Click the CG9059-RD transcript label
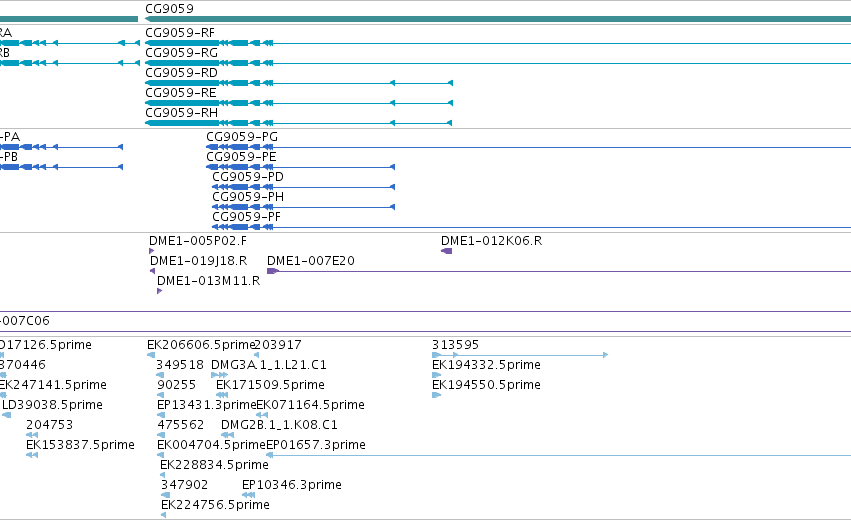Screen dimensions: 851x520 point(181,73)
